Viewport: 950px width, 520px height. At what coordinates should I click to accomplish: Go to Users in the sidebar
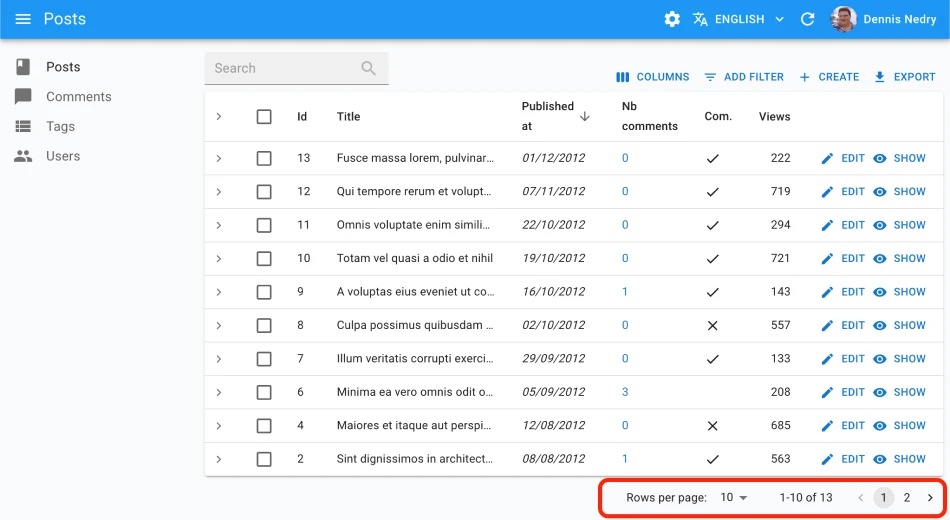[63, 156]
